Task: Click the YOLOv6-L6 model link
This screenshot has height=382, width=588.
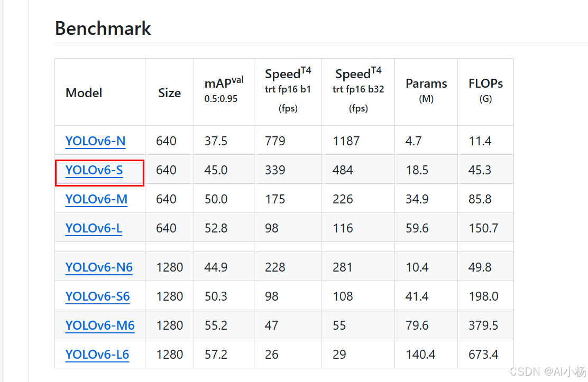Action: coord(97,355)
